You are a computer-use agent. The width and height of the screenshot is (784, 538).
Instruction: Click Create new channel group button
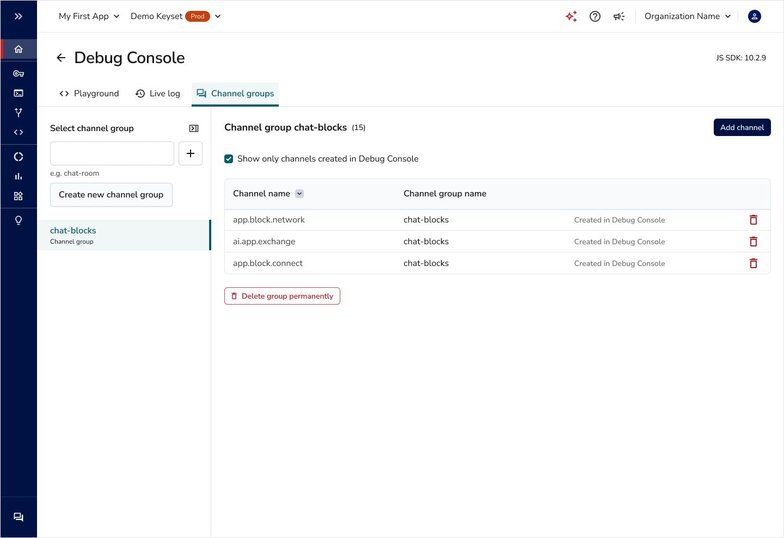[x=111, y=195]
